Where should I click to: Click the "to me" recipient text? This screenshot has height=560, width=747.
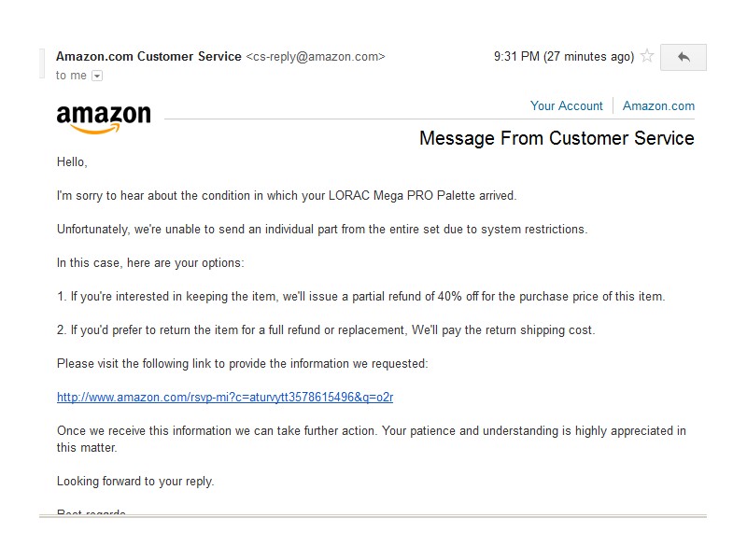tap(71, 76)
